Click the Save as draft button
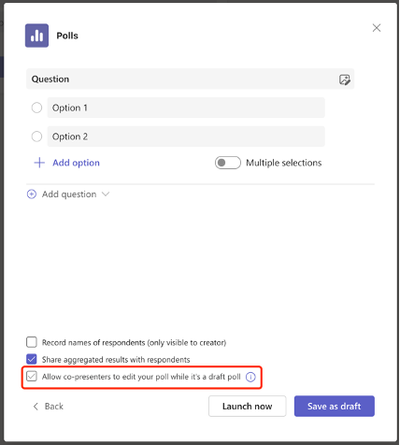The height and width of the screenshot is (445, 400). [334, 406]
